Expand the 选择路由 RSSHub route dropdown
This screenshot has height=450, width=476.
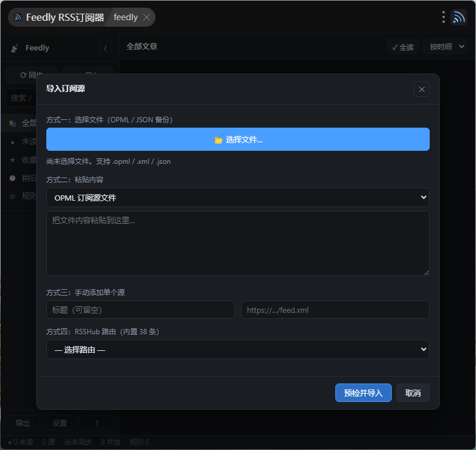point(237,350)
